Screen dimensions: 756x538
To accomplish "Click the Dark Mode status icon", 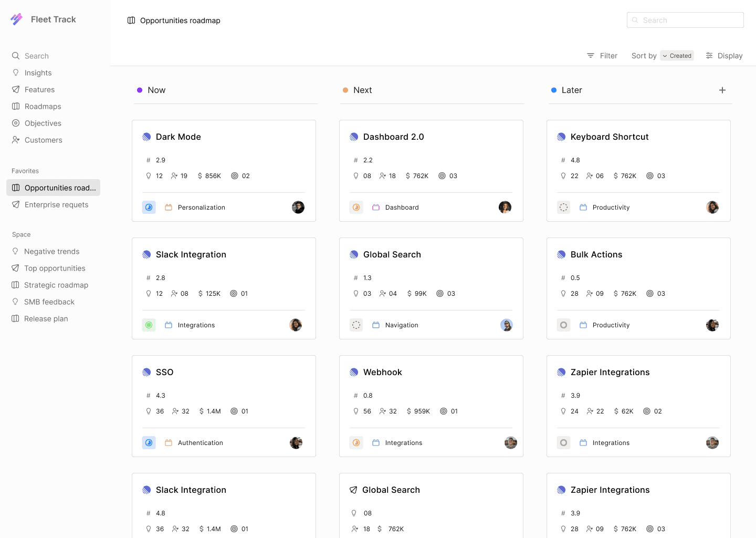I will [149, 208].
